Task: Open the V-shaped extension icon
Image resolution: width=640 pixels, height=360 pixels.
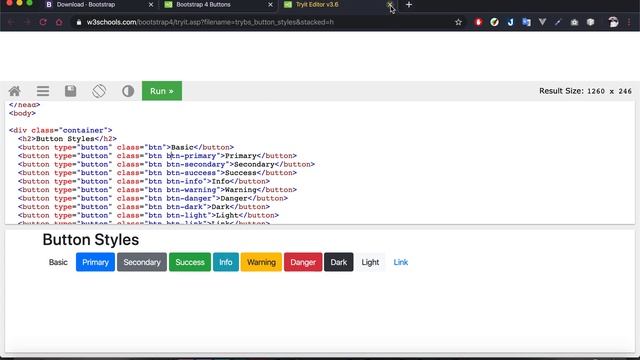Action: pyautogui.click(x=542, y=22)
